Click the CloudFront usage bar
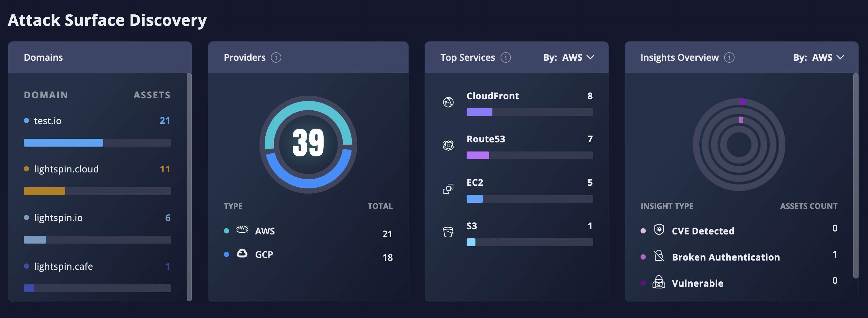 pyautogui.click(x=530, y=112)
